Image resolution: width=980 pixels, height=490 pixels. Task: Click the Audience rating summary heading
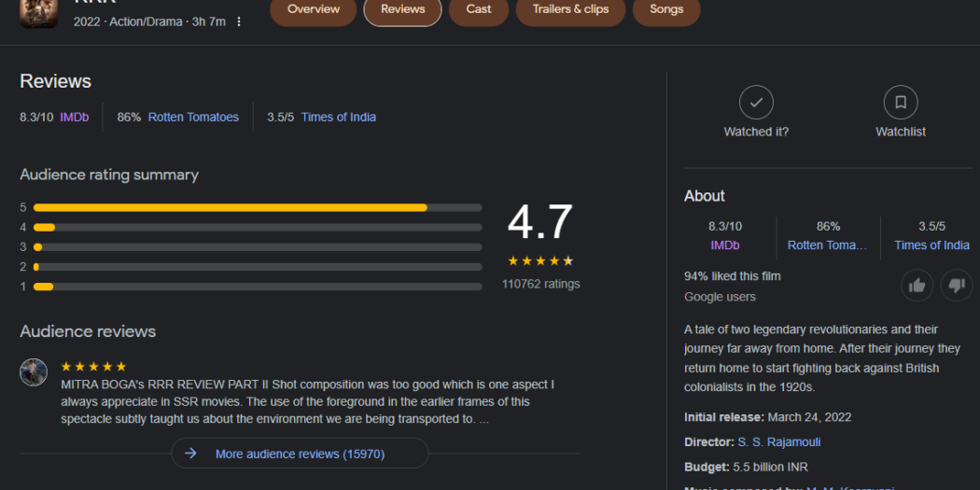[109, 175]
